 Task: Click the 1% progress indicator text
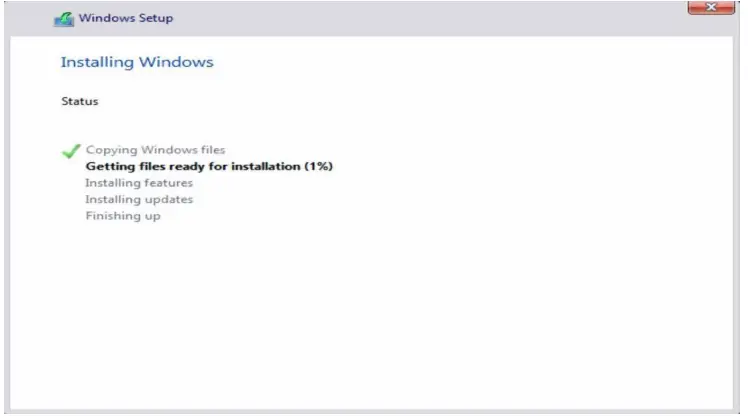318,166
